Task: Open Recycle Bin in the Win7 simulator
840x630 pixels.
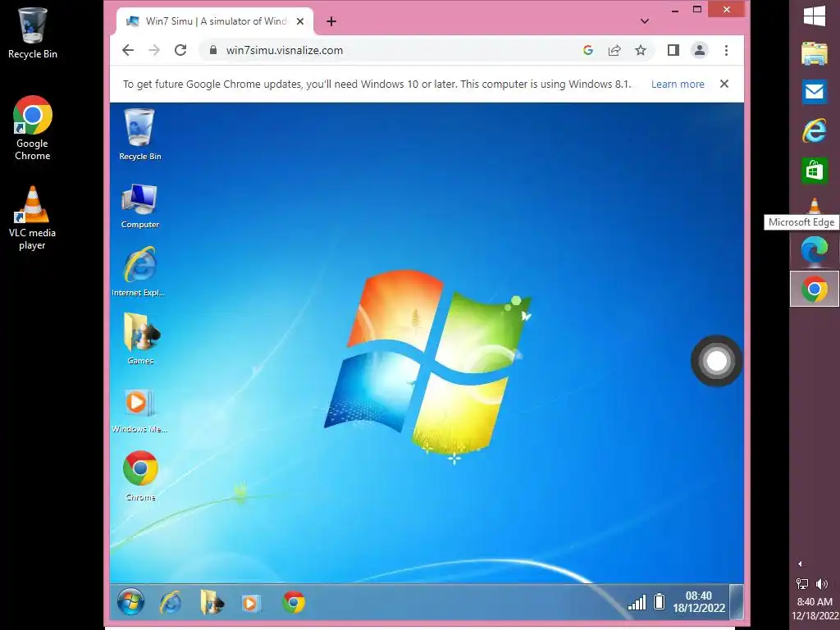Action: [x=139, y=134]
